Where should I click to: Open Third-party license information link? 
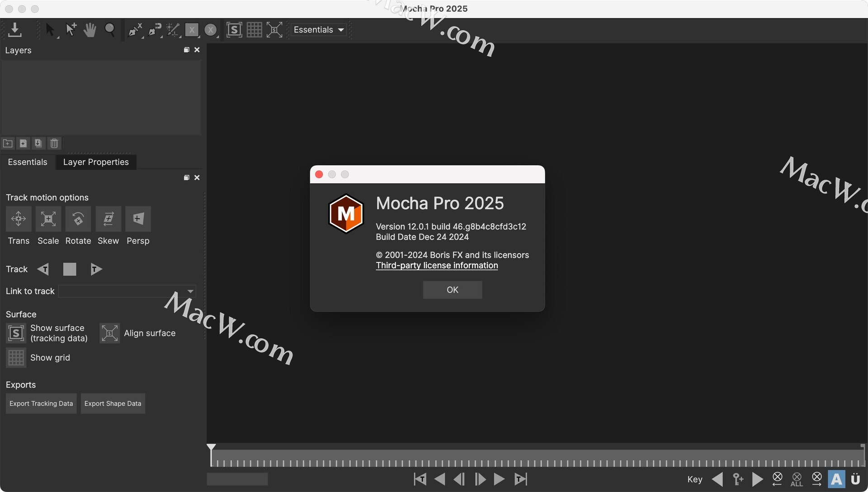pos(437,265)
